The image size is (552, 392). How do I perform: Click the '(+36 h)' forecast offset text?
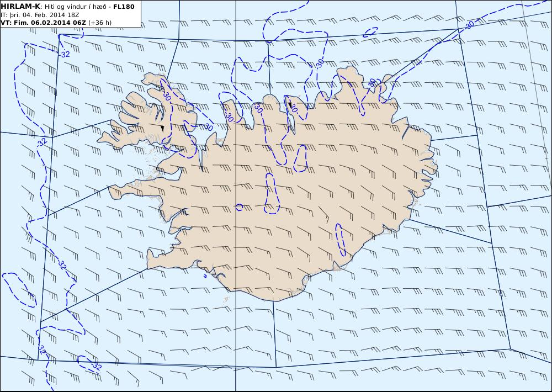pos(99,23)
